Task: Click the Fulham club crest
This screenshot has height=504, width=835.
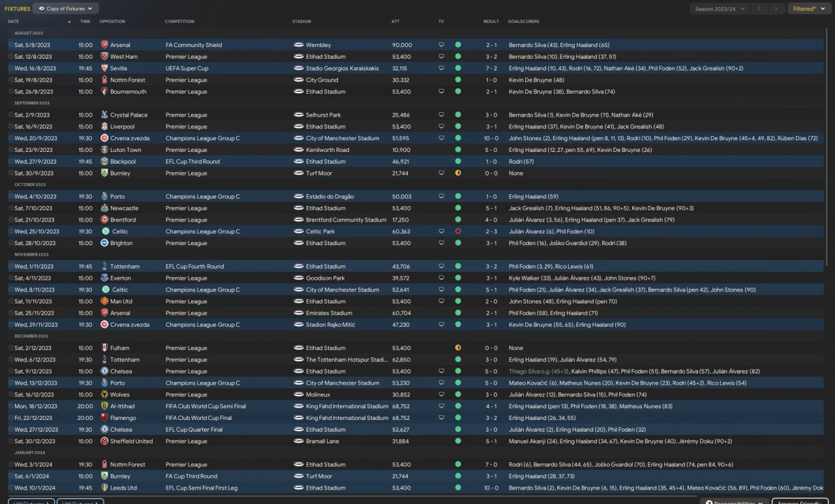Action: click(104, 348)
